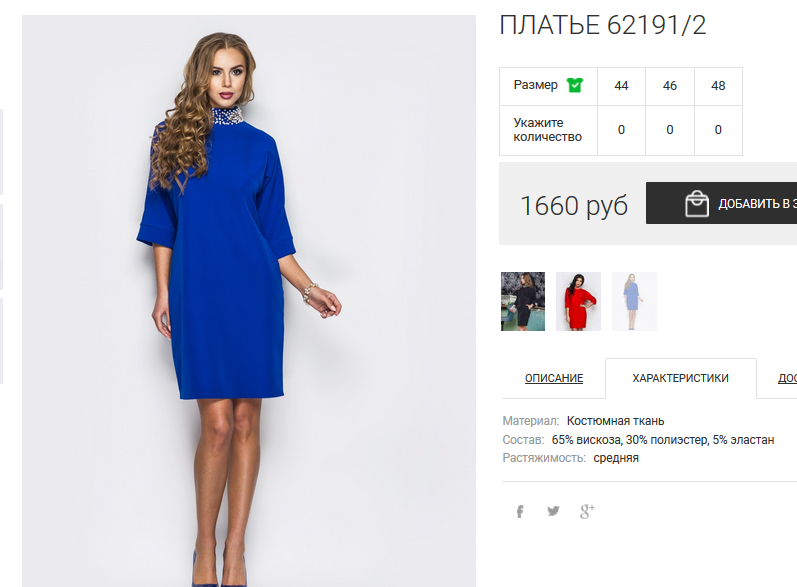Enlarge the main blue dress photo
Image resolution: width=797 pixels, height=587 pixels.
[249, 301]
